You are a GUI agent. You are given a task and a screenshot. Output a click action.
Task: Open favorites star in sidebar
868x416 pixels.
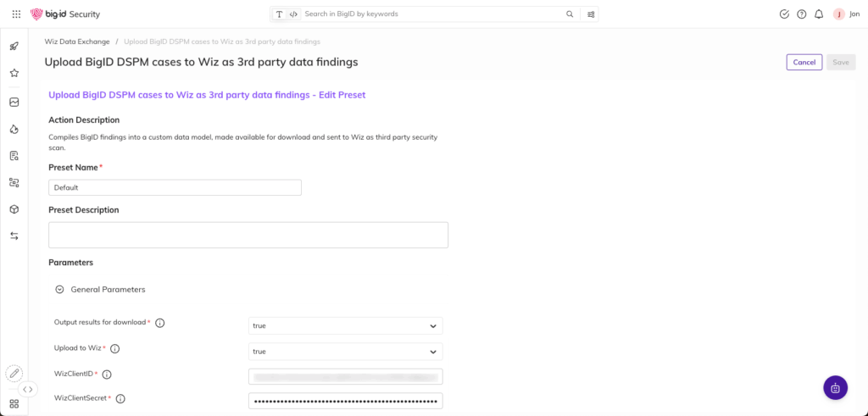14,74
